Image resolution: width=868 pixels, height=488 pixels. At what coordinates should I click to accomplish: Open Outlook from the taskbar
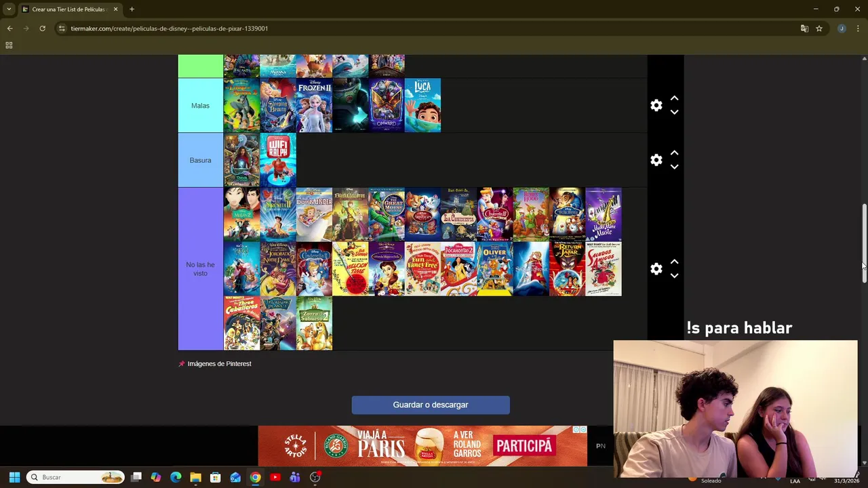235,477
